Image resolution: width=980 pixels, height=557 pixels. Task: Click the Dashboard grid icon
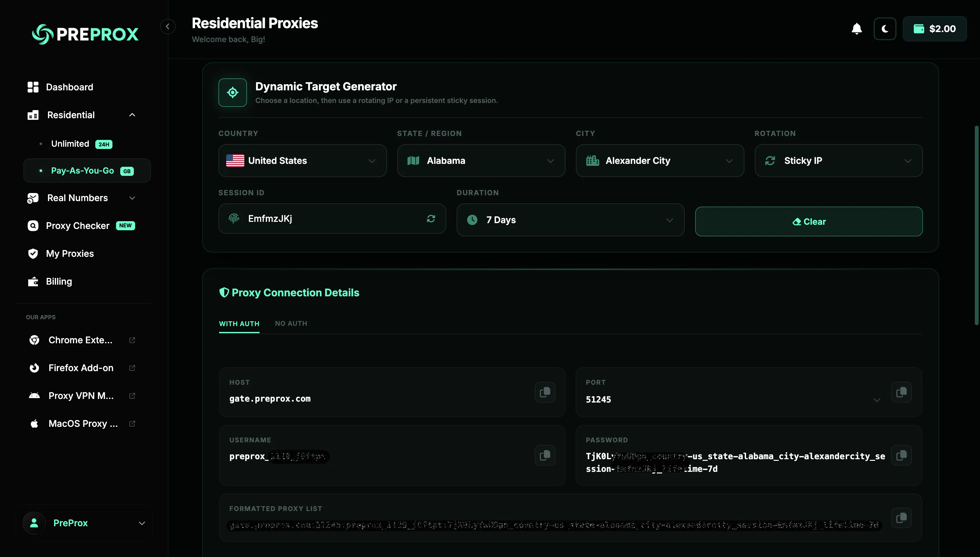tap(33, 87)
